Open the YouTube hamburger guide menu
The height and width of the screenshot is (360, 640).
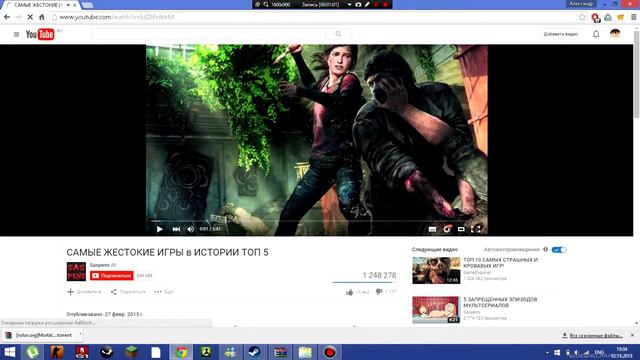click(x=16, y=34)
